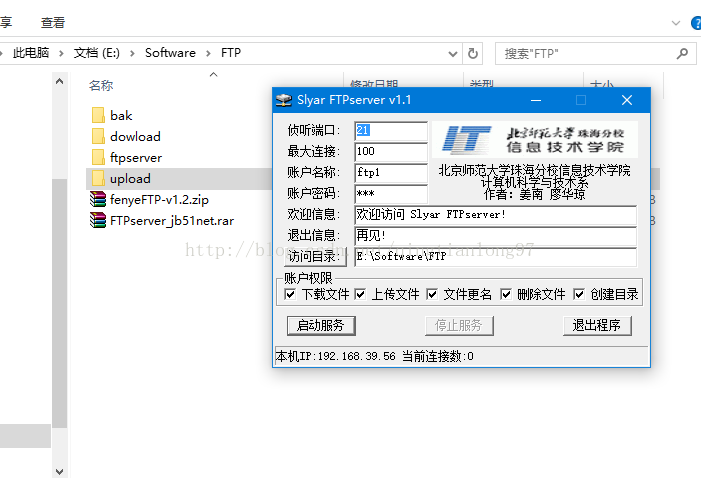Expand the address bar history dropdown
The image size is (701, 478).
pyautogui.click(x=453, y=54)
